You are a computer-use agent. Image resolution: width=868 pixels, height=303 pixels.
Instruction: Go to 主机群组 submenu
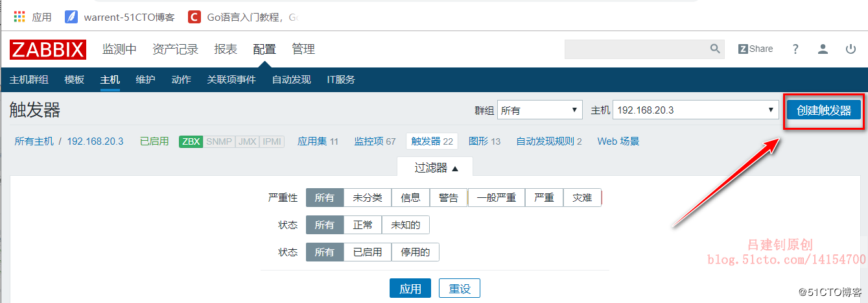coord(29,80)
